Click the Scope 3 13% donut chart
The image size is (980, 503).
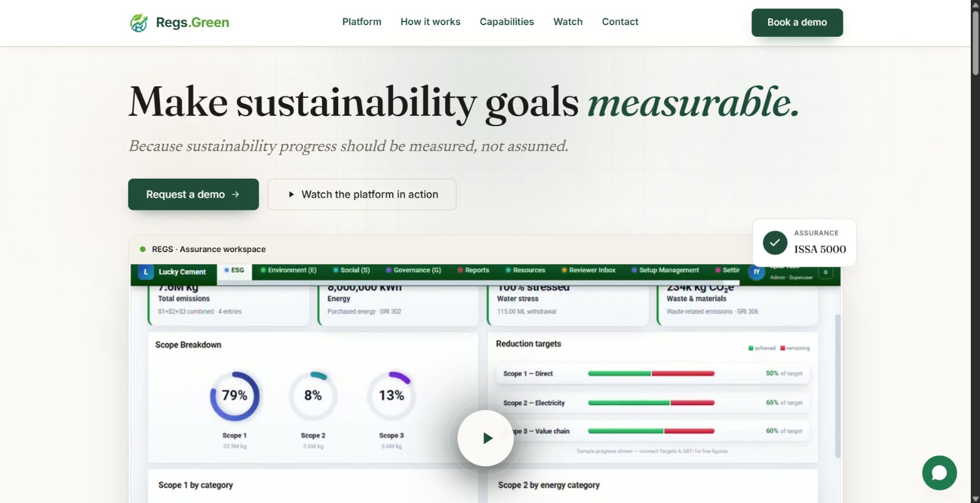coord(391,396)
